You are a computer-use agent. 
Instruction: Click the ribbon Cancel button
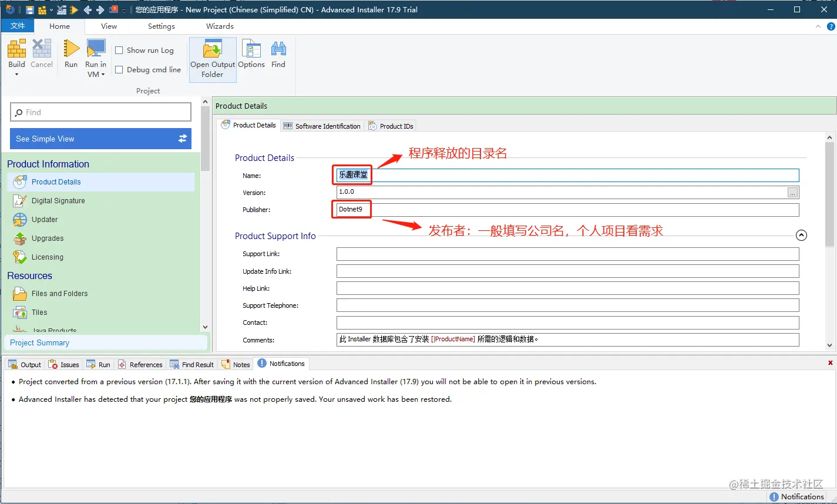point(42,54)
